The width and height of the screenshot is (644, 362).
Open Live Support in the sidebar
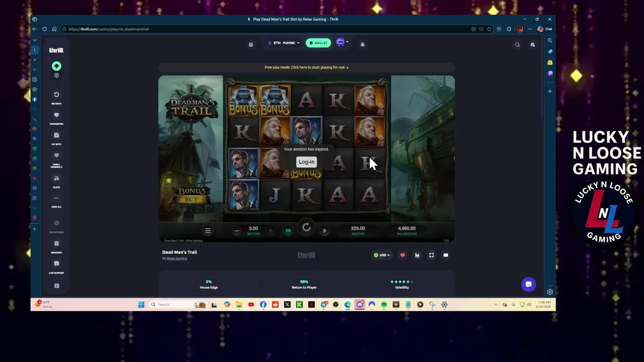click(x=56, y=267)
